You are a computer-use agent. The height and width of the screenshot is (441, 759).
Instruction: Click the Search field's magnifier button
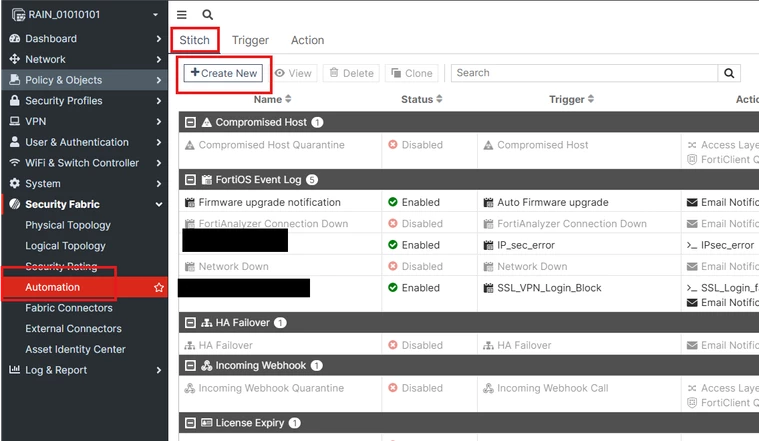tap(729, 73)
